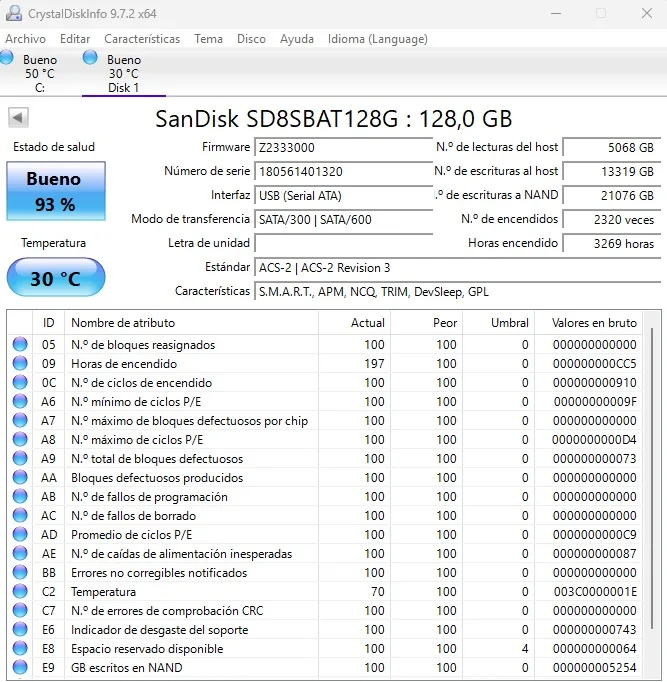
Task: Click status orb for attribute AC erase failures
Action: [20, 515]
